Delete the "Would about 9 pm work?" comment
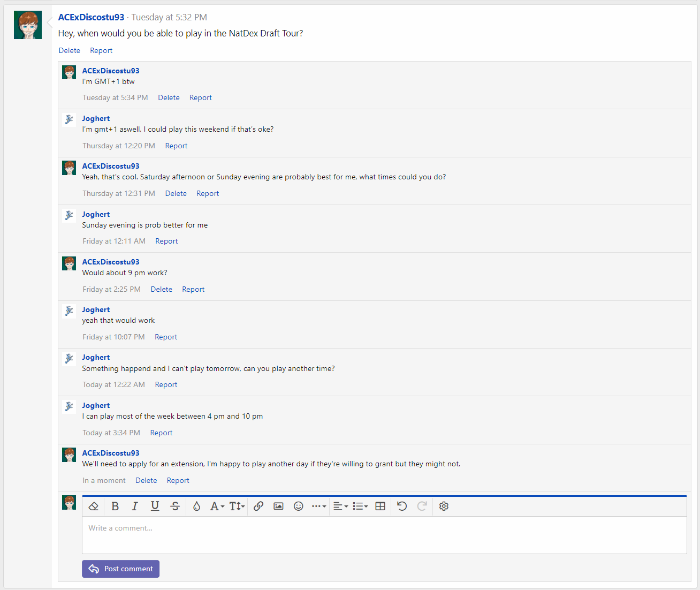This screenshot has height=590, width=700. 162,290
